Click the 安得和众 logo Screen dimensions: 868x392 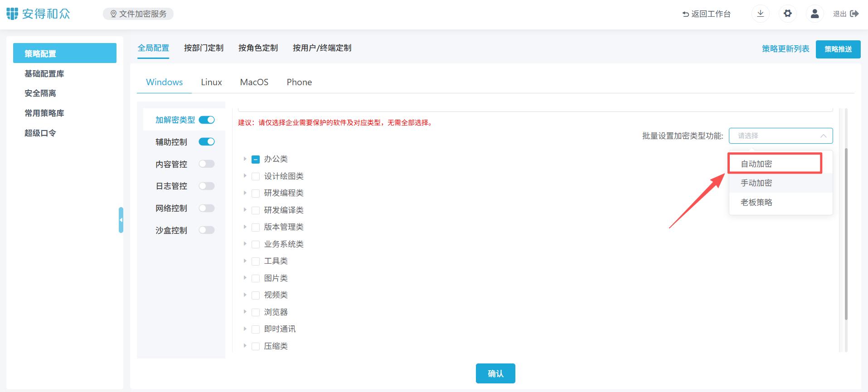click(39, 14)
